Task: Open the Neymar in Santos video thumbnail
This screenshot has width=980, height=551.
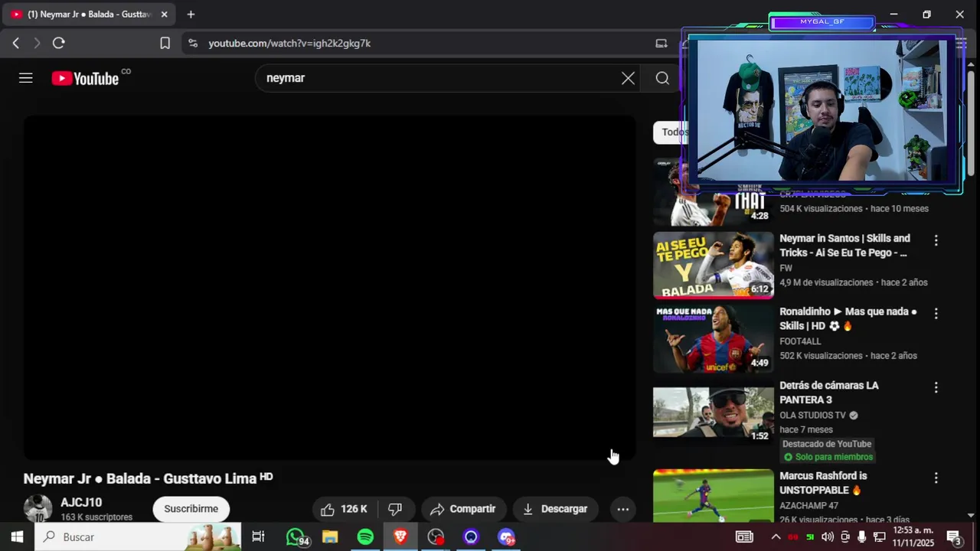Action: pyautogui.click(x=714, y=265)
